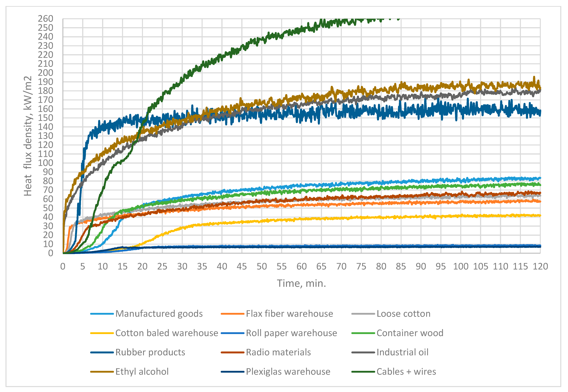Click the Flax fiber warehouse legend label
Screen dimensions: 568x392
(x=289, y=314)
